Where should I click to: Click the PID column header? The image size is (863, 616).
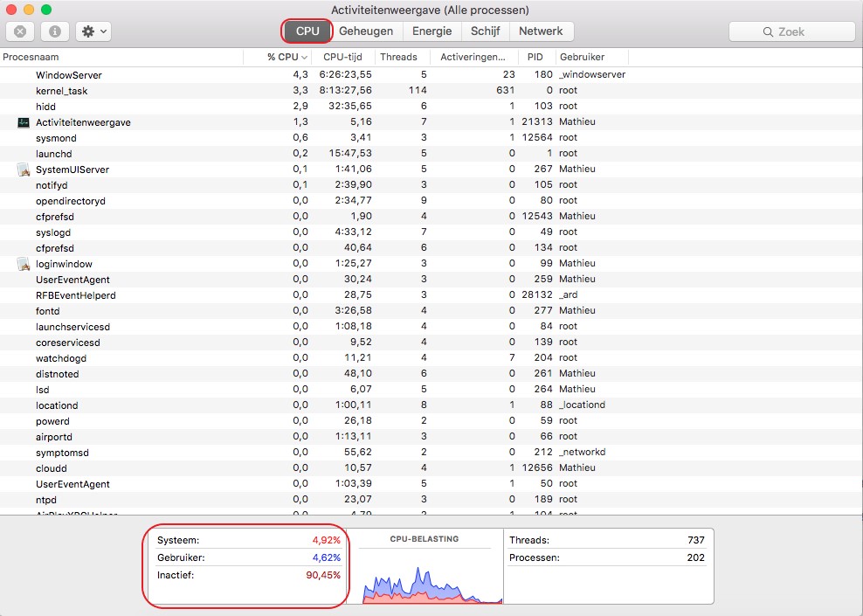535,57
